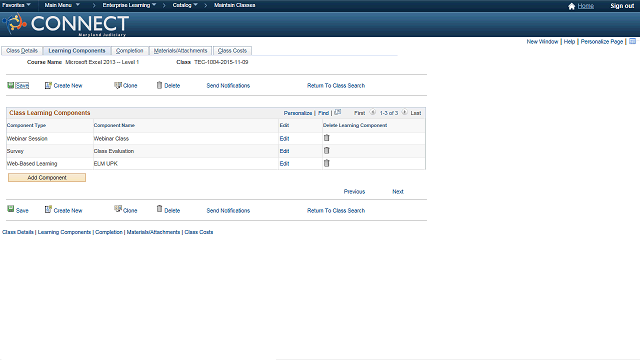Click the bottom Clone icon
The width and height of the screenshot is (640, 360).
[x=118, y=209]
